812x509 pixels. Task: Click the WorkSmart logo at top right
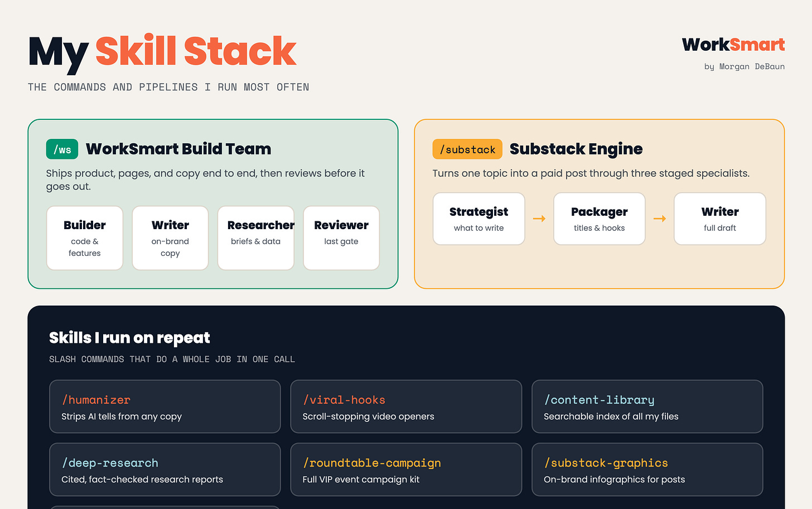pos(733,45)
